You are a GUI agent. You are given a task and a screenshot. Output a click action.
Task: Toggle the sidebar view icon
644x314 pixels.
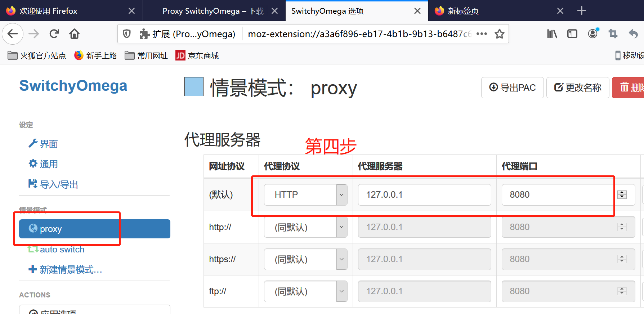pos(572,34)
